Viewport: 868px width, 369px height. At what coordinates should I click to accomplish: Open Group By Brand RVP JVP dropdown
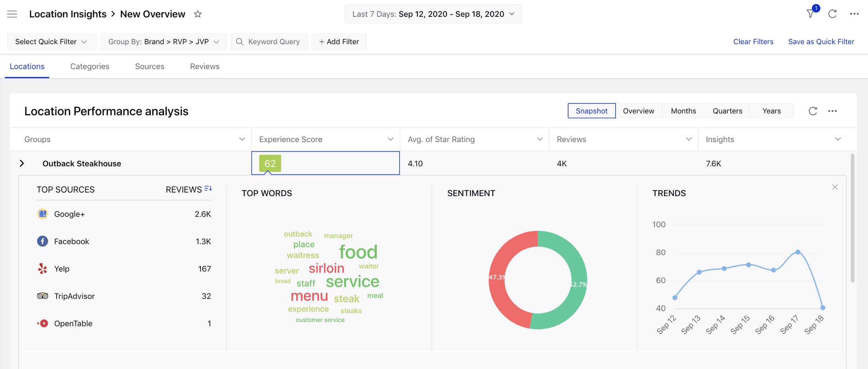(164, 42)
